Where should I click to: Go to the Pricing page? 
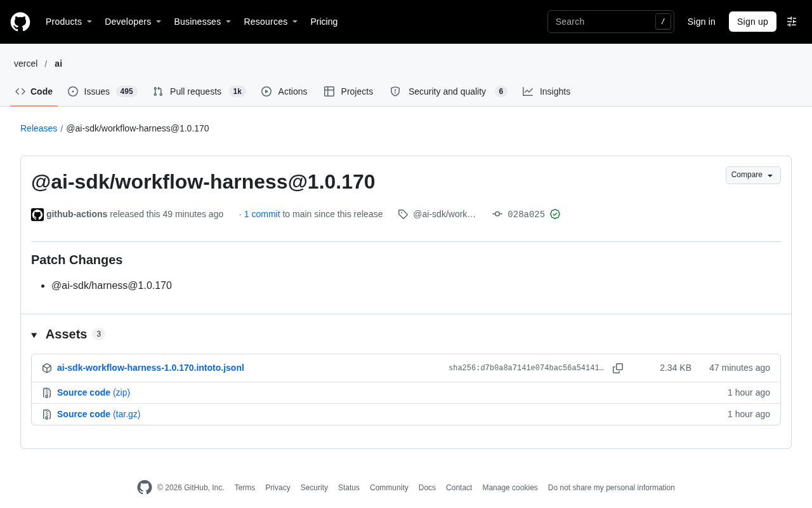(324, 22)
